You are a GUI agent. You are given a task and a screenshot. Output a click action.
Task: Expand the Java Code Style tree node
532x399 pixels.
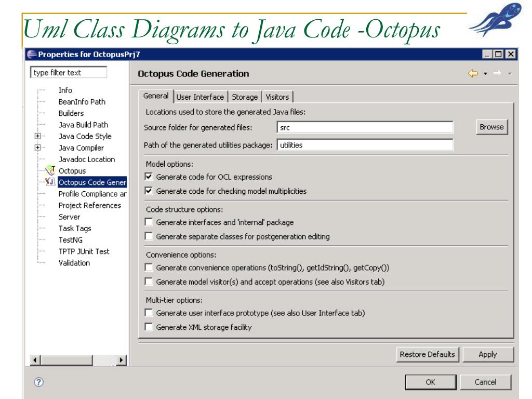pyautogui.click(x=37, y=136)
